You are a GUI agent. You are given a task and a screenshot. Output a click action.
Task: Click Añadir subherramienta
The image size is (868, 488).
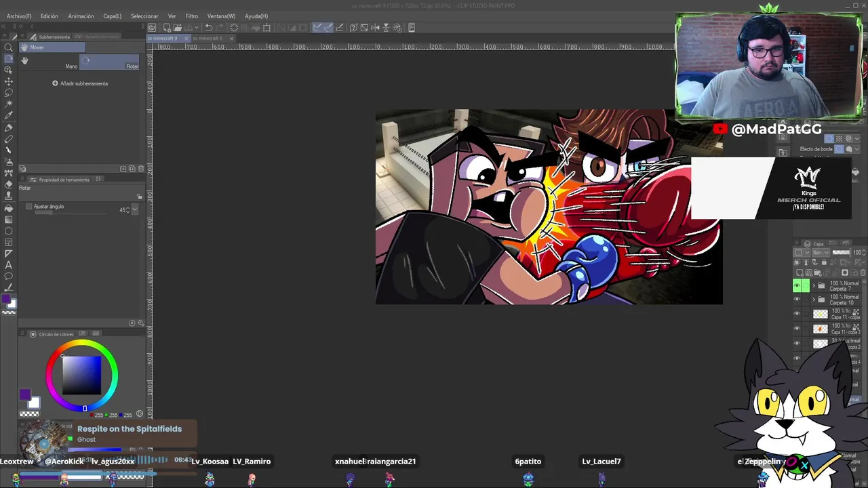point(80,83)
